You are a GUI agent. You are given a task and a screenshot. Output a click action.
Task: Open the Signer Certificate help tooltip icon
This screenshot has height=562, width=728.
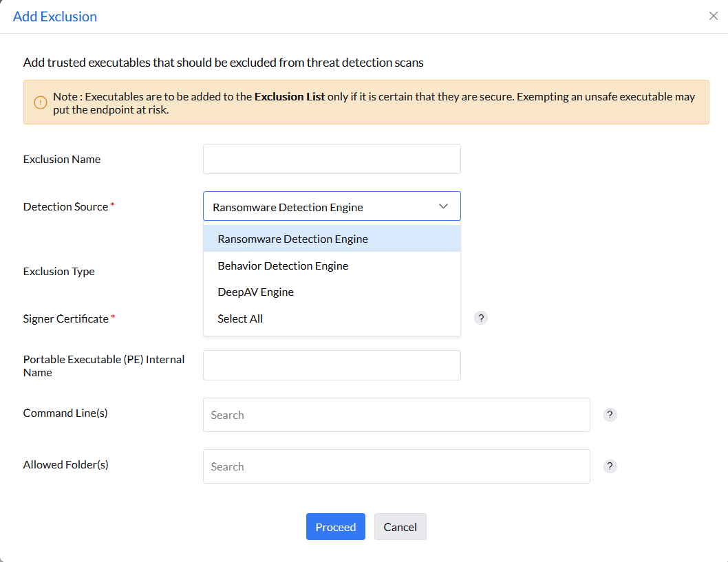481,318
